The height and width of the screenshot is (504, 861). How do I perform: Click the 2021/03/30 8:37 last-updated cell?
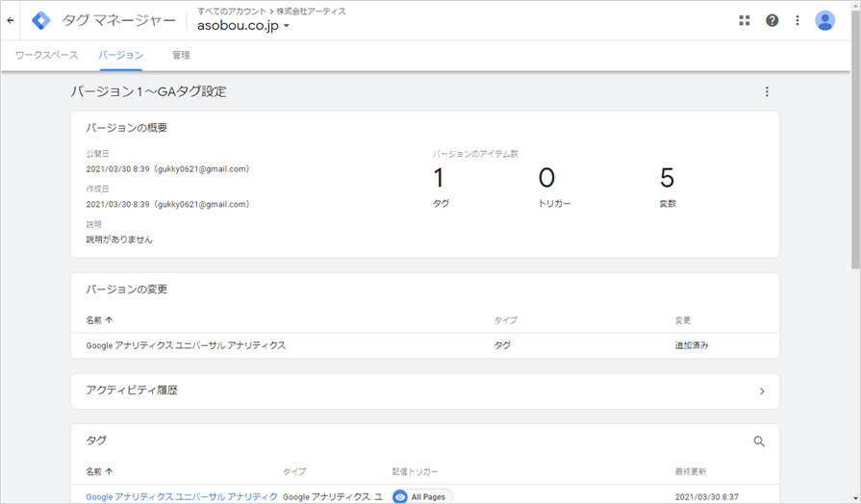coord(707,497)
